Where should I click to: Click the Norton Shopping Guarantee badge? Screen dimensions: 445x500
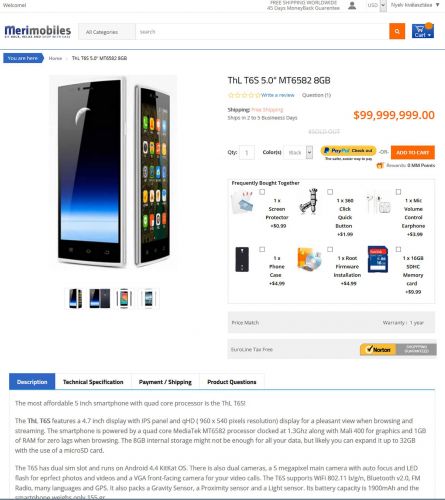click(398, 349)
